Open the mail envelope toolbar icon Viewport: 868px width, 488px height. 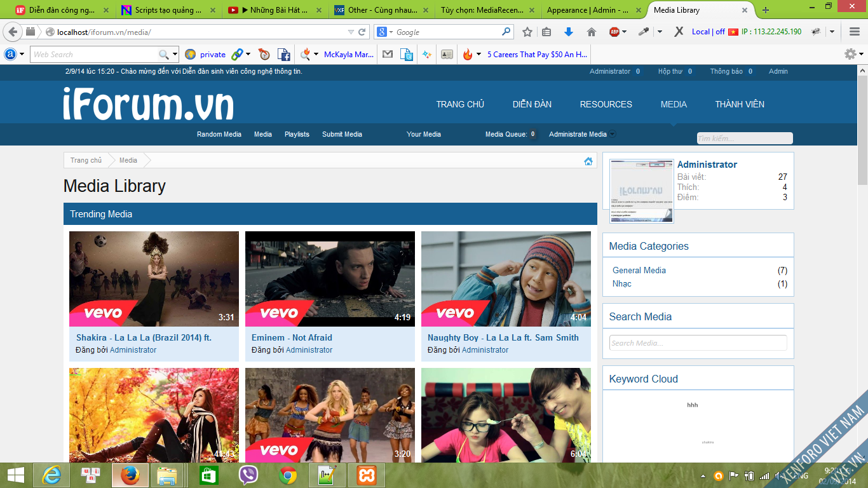tap(387, 55)
